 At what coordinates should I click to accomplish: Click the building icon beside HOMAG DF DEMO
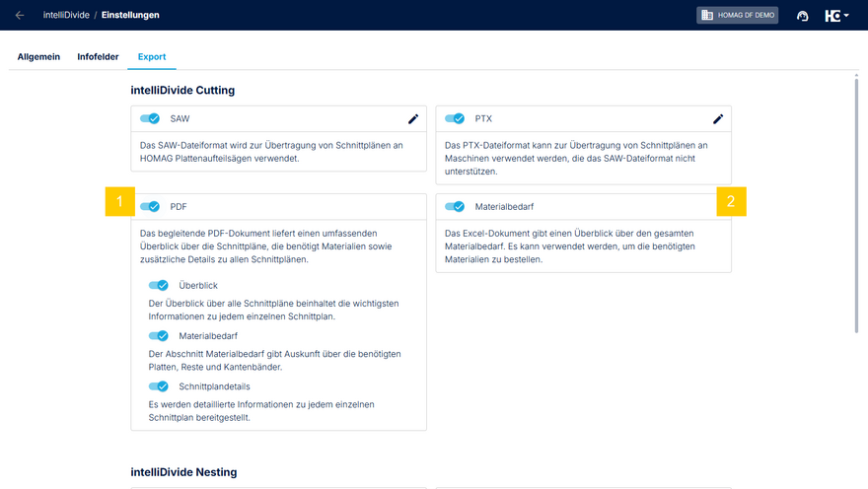706,16
